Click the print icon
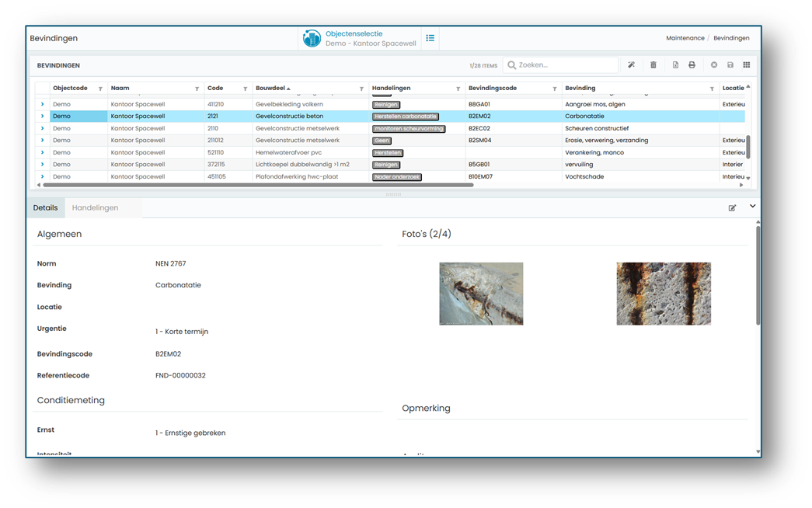Viewport: 812px width, 508px height. point(692,65)
